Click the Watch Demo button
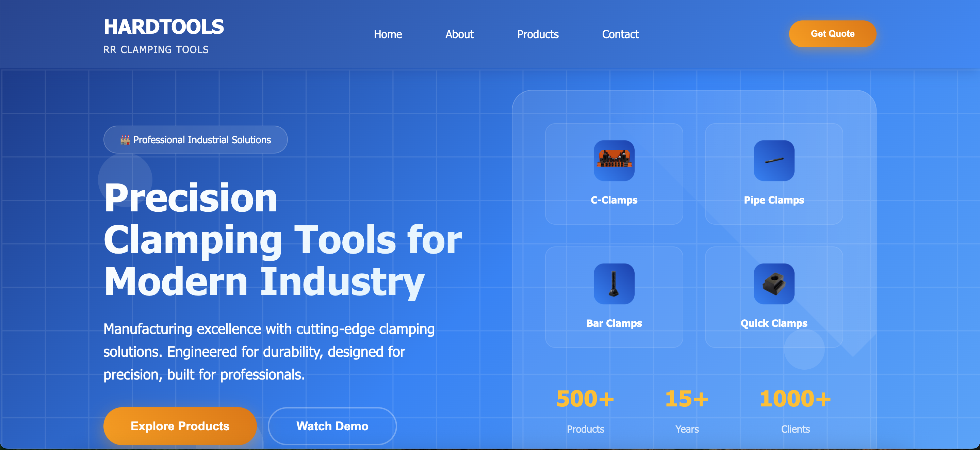Viewport: 980px width, 450px height. 332,425
